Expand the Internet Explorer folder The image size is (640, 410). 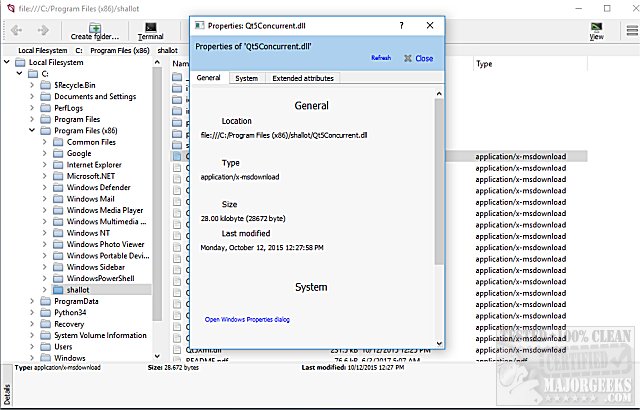[45, 165]
